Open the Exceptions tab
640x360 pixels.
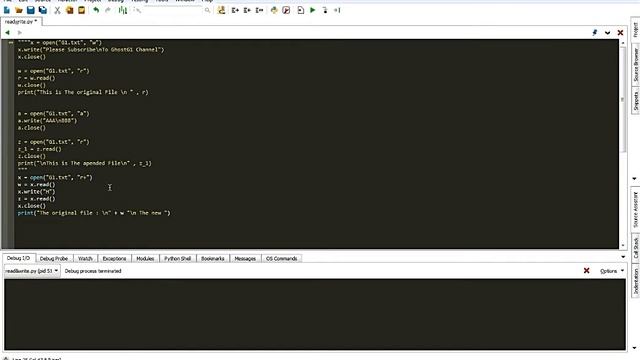(x=114, y=259)
